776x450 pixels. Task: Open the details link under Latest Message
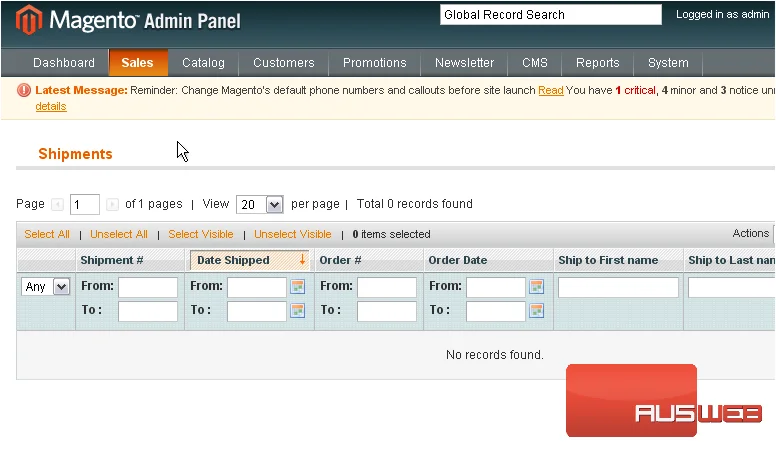pos(51,106)
